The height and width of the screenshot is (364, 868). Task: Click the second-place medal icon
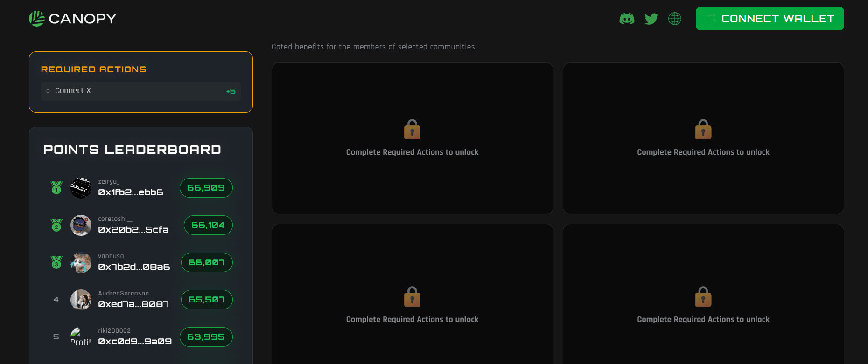(x=56, y=225)
